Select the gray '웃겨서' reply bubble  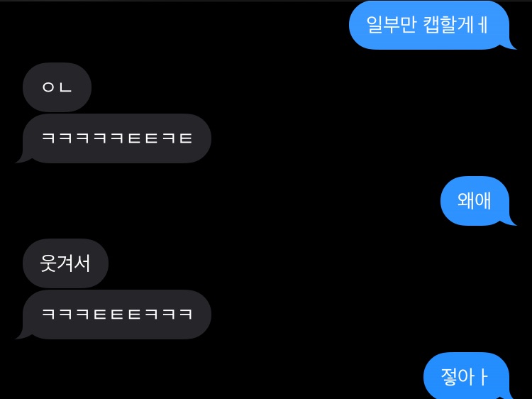tap(65, 263)
